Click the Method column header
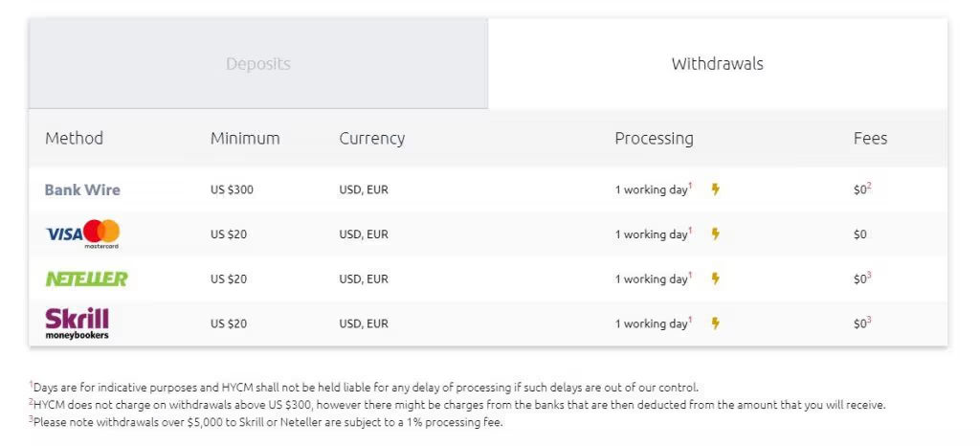 pos(74,138)
